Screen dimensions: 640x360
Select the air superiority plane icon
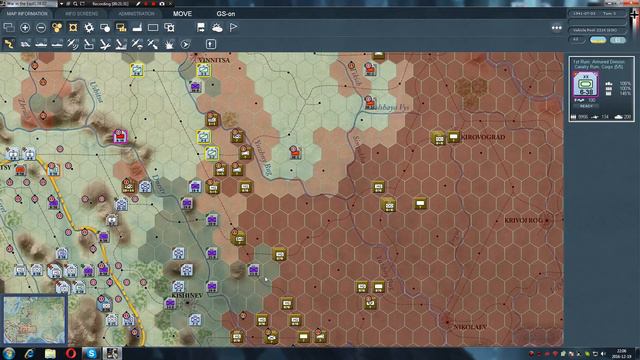coord(137,44)
